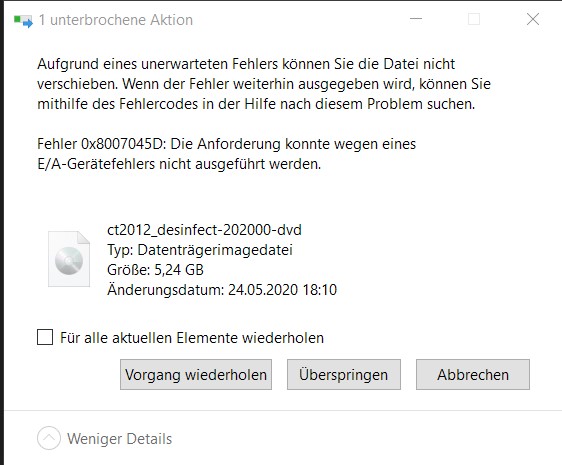Click the disc image file icon
Viewport: 562px width, 465px height.
69,259
